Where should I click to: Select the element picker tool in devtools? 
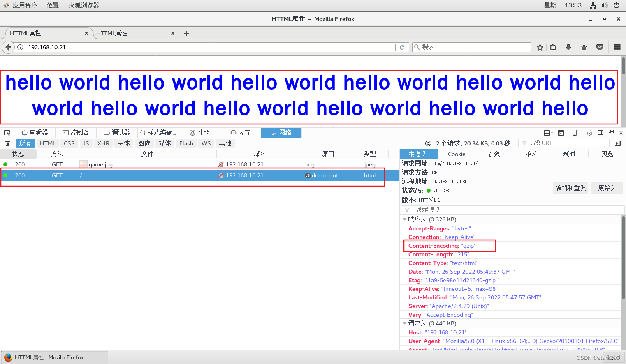[7, 132]
